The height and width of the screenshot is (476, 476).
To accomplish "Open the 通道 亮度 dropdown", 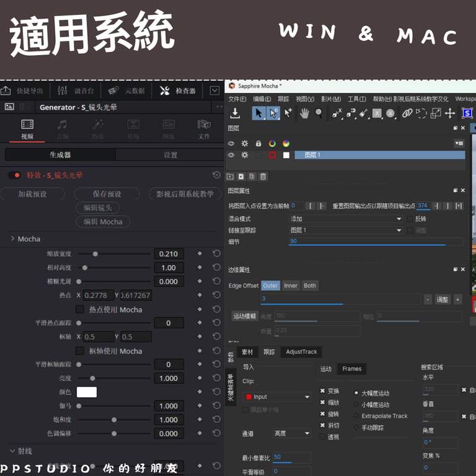I will pos(292,433).
